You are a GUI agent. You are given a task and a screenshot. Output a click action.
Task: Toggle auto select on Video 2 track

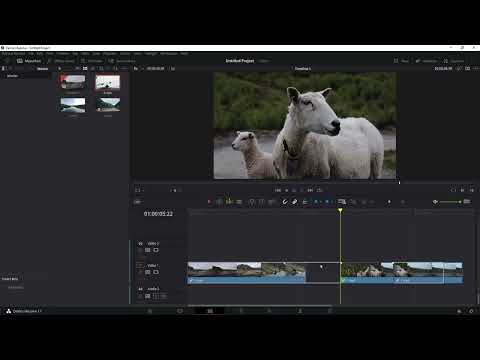click(148, 250)
